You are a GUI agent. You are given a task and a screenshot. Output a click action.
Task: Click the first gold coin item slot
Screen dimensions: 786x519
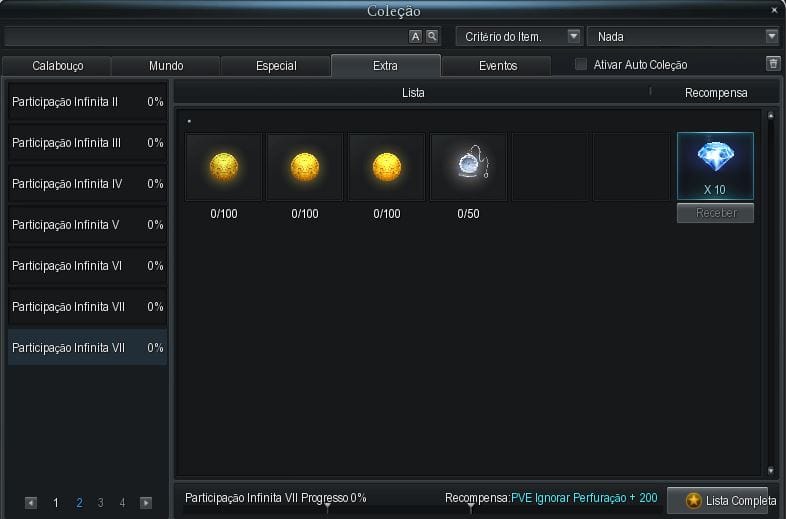pyautogui.click(x=223, y=167)
